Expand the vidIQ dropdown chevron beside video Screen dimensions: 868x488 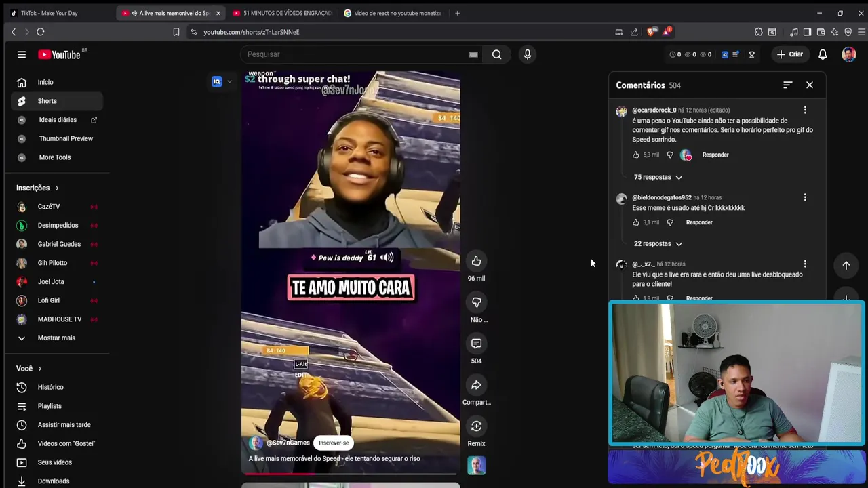point(229,81)
